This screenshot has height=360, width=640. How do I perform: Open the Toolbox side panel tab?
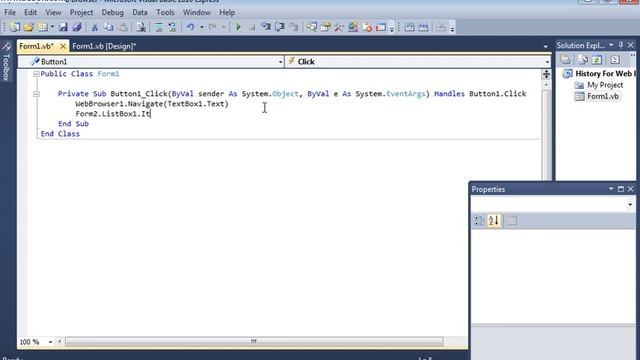point(6,62)
